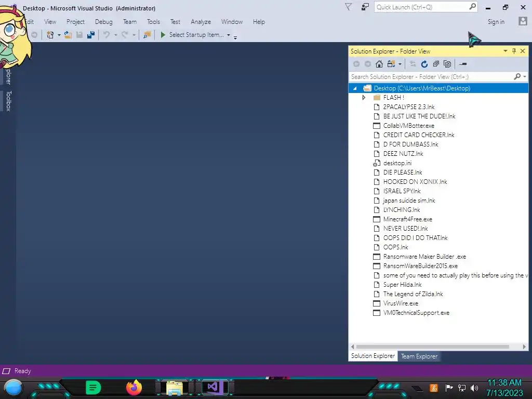Image resolution: width=532 pixels, height=399 pixels.
Task: Click the horizontal scrollbar right arrow
Action: pyautogui.click(x=524, y=347)
